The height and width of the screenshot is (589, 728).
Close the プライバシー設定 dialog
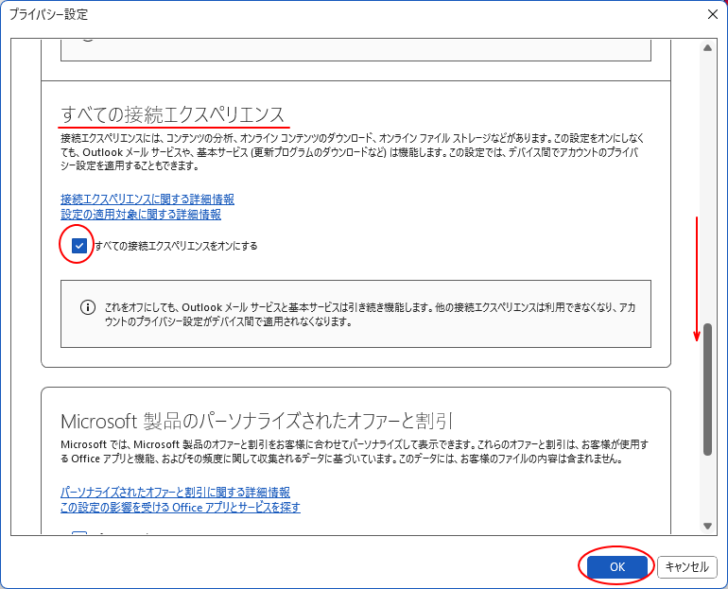coord(713,14)
